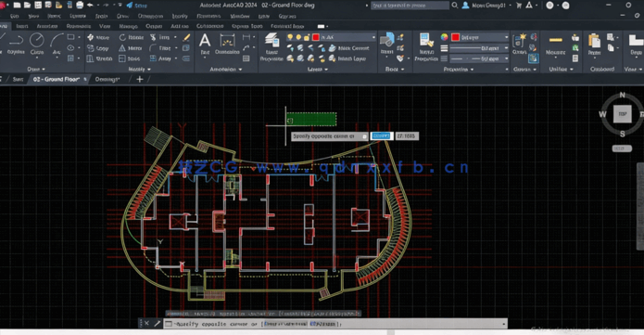Click the highlighted dynamic input value box

pos(382,135)
